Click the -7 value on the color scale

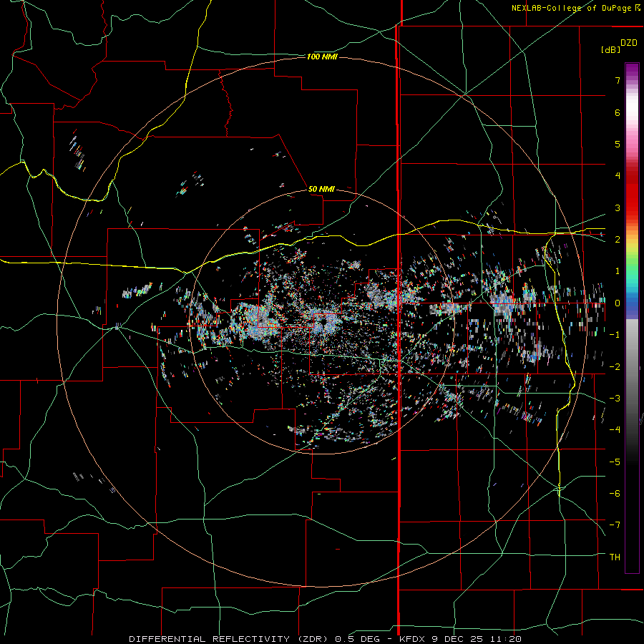click(x=615, y=525)
